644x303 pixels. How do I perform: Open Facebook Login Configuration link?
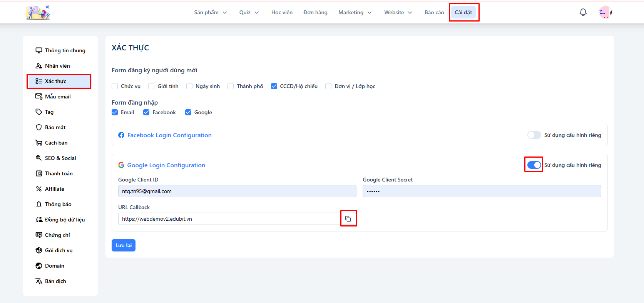[169, 135]
